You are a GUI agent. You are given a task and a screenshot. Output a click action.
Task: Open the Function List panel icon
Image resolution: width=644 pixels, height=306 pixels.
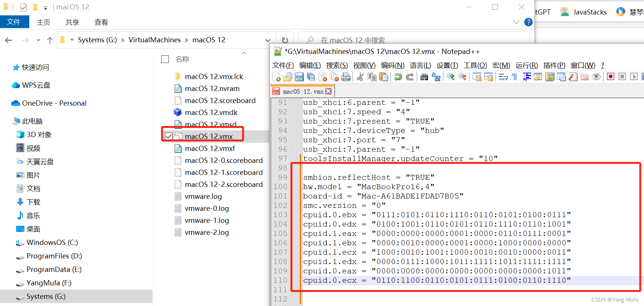tap(573, 77)
